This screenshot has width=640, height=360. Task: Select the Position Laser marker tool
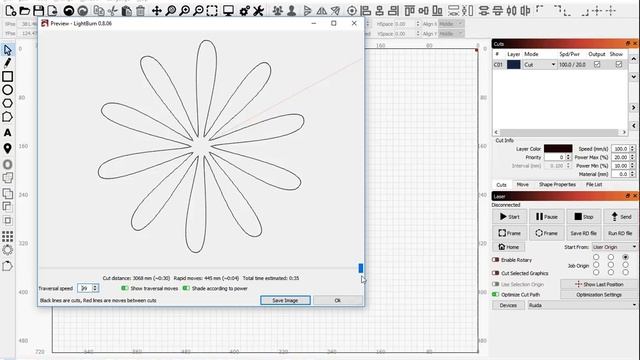7,148
